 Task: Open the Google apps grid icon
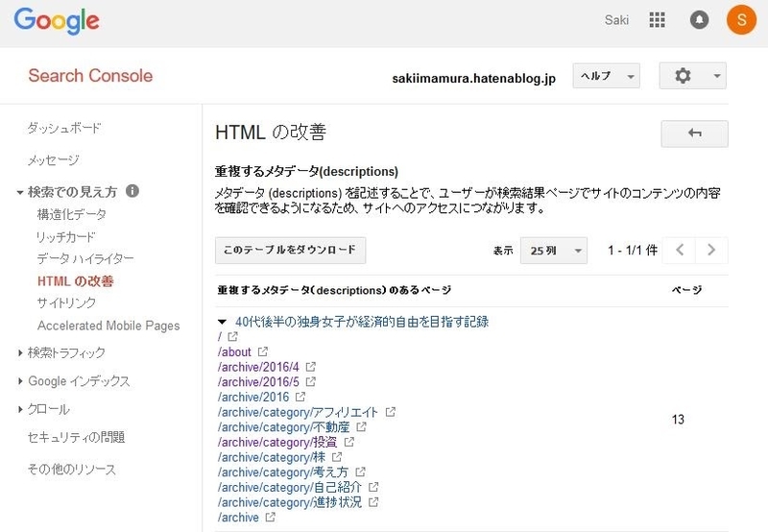coord(657,19)
